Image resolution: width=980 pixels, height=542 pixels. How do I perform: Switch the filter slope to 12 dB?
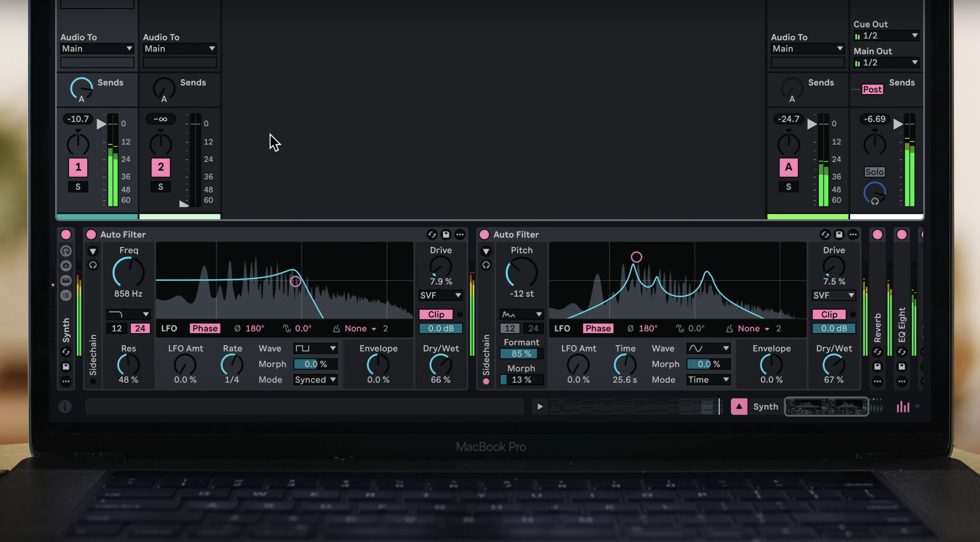pyautogui.click(x=117, y=328)
